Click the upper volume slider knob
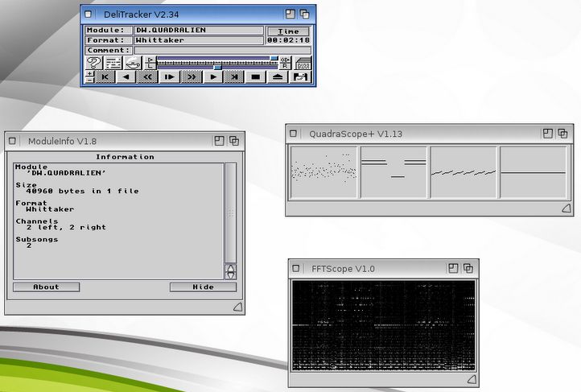 click(274, 58)
